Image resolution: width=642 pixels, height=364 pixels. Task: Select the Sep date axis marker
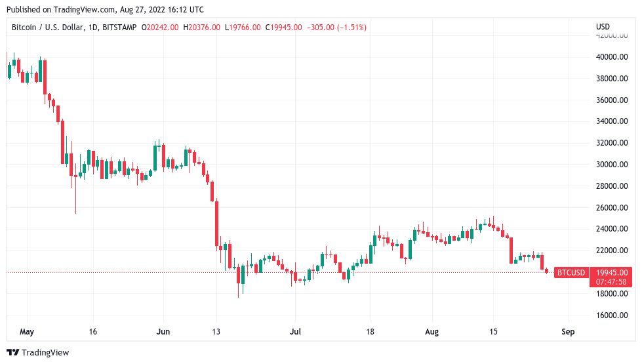(568, 332)
